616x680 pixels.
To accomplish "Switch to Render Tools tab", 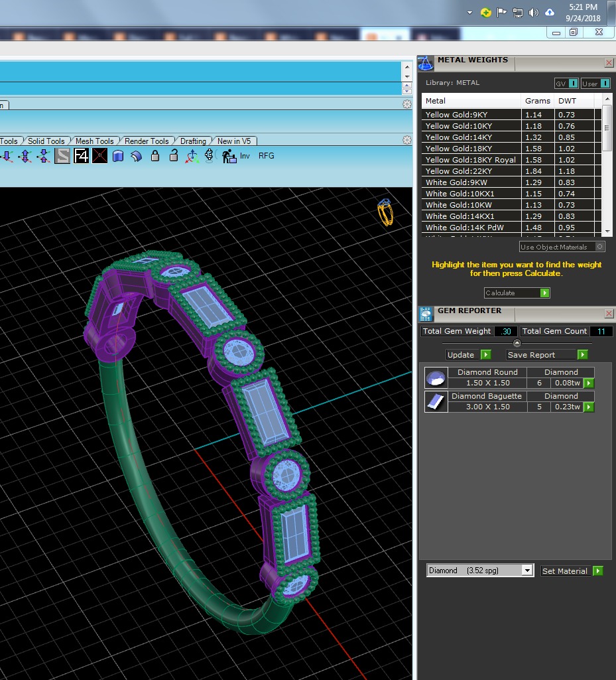I will 147,141.
